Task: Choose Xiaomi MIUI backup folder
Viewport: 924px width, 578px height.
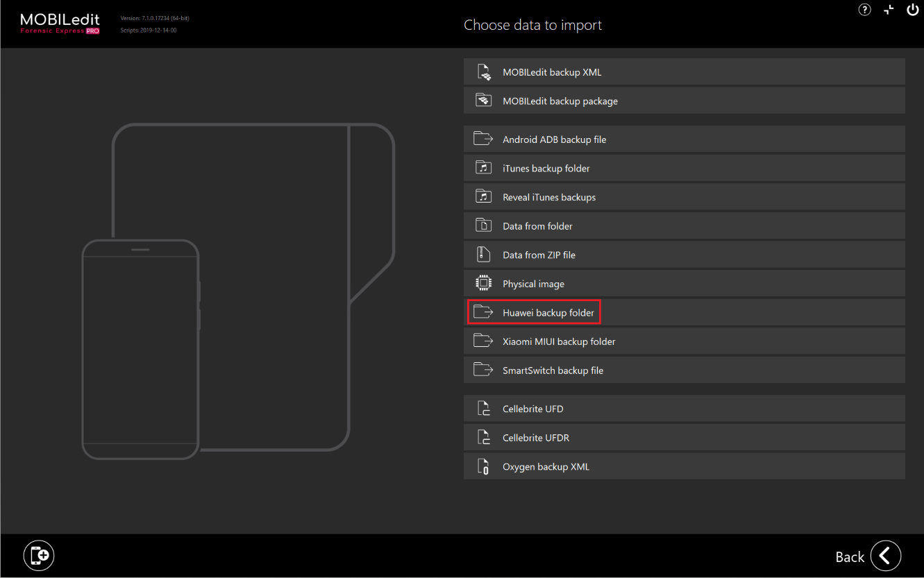Action: coord(684,342)
